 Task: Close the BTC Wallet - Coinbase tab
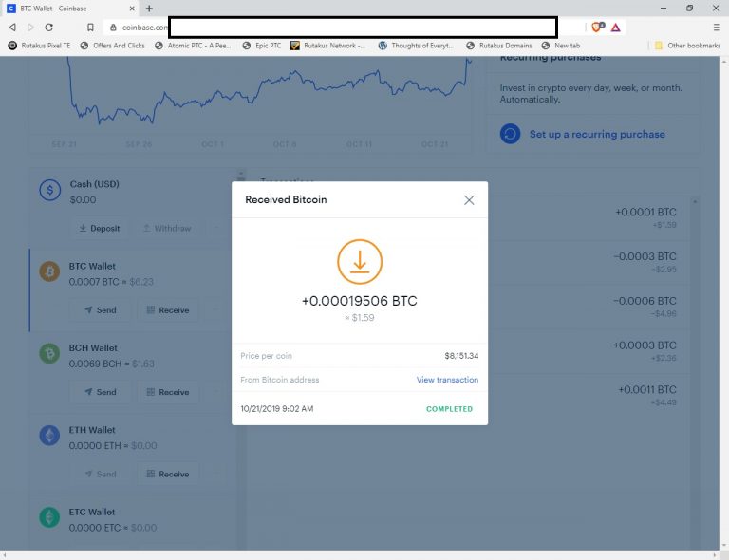(132, 9)
